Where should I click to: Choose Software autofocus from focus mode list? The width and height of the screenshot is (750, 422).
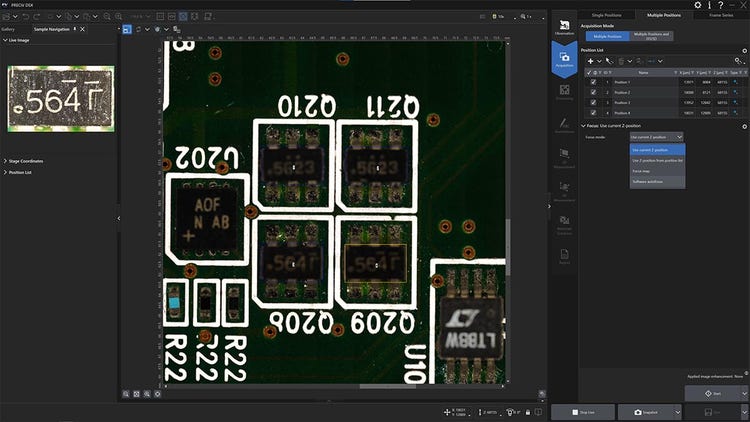point(650,182)
